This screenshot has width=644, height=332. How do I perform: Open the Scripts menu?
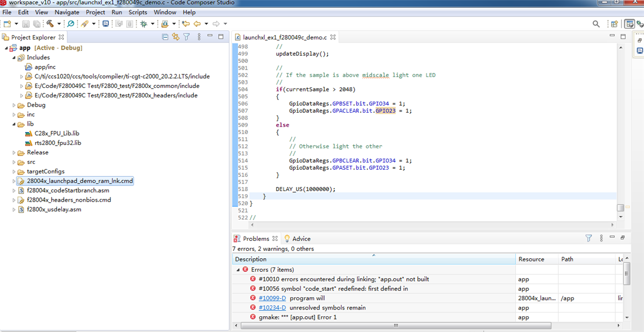[x=138, y=12]
